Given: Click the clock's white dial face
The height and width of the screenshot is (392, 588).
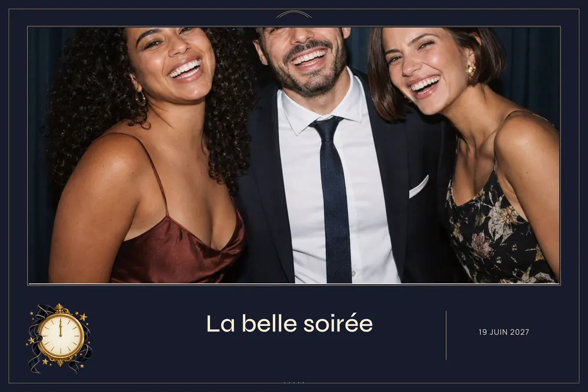Looking at the screenshot, I should tap(60, 336).
